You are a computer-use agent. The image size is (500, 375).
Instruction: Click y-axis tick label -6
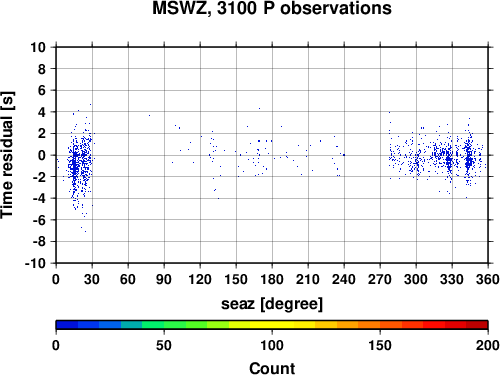tap(39, 220)
